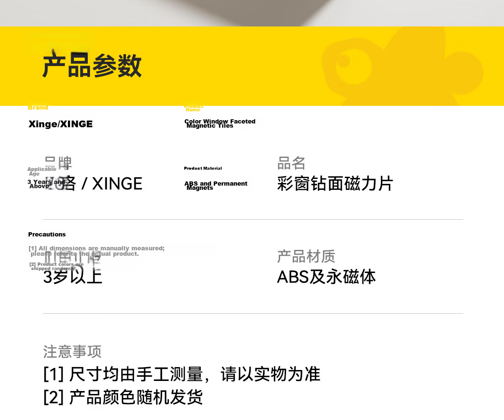Click the '[1] 尺寸均由手工测量' line
The width and height of the screenshot is (504, 420).
[182, 374]
